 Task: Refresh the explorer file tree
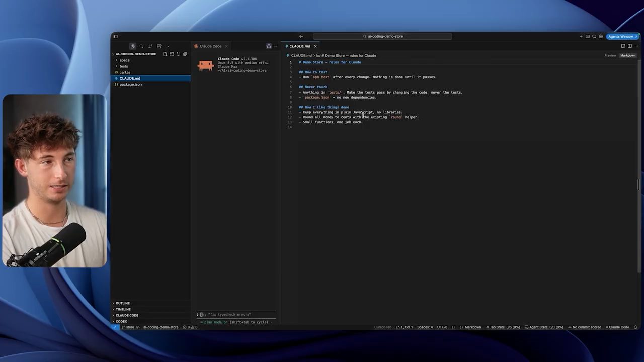(178, 54)
